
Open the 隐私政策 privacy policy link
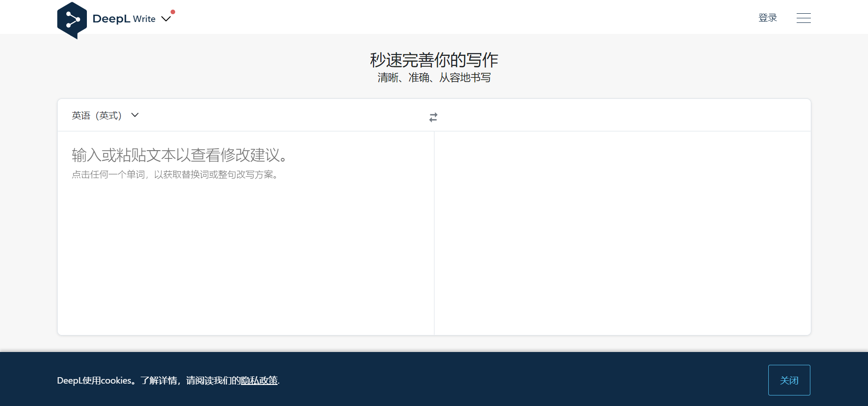tap(259, 380)
